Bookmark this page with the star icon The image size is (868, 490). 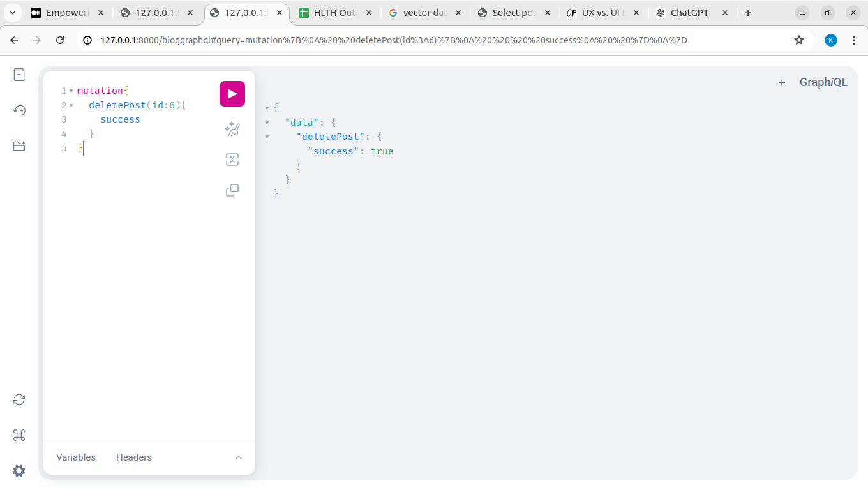point(798,40)
